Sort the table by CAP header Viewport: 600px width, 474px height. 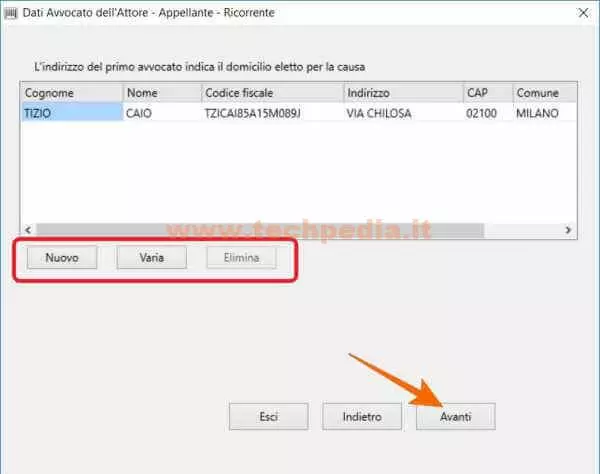coord(485,93)
